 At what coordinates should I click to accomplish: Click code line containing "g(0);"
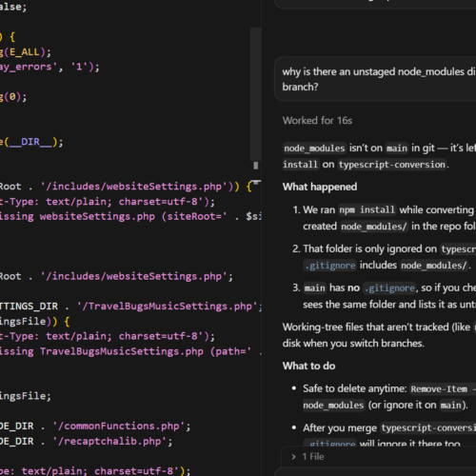click(13, 96)
